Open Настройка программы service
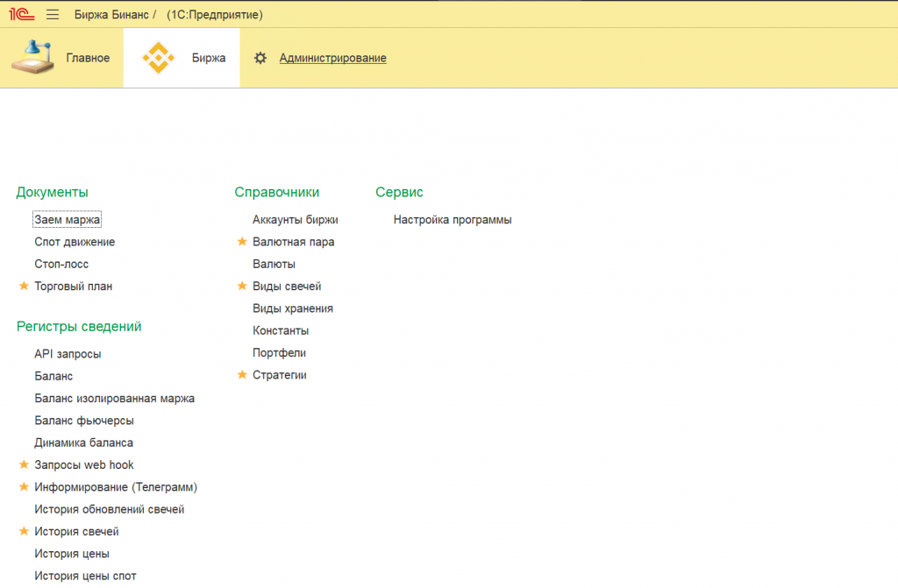898x588 pixels. (453, 220)
